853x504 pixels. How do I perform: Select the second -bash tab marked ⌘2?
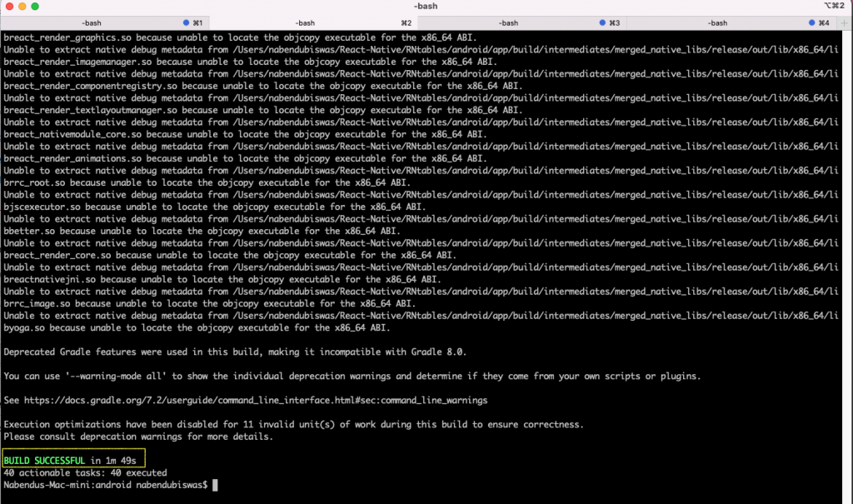tap(305, 22)
